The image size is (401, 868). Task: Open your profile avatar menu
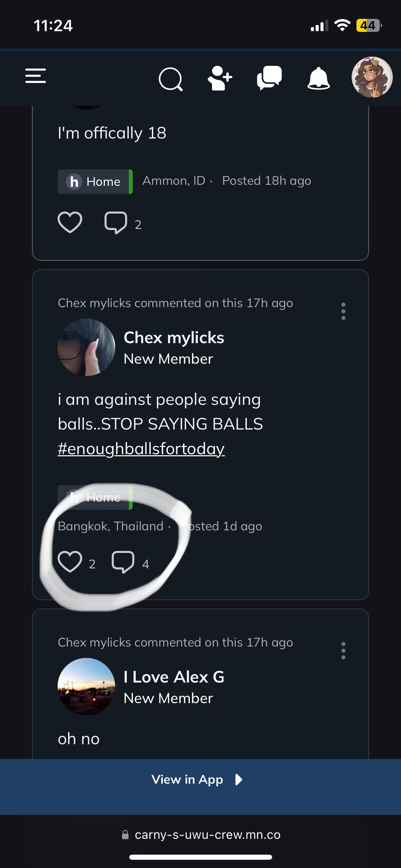[x=372, y=77]
